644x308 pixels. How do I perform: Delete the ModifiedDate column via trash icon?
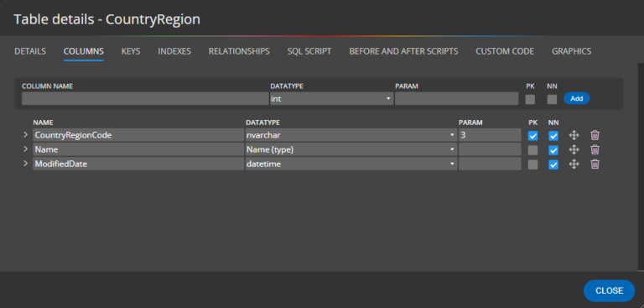(x=595, y=164)
